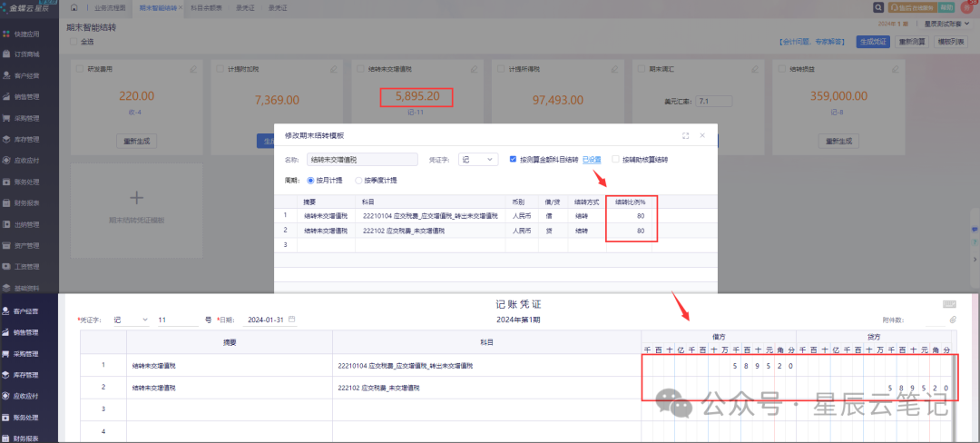This screenshot has height=443, width=980.
Task: Click voucher number field showing 11
Action: (178, 320)
